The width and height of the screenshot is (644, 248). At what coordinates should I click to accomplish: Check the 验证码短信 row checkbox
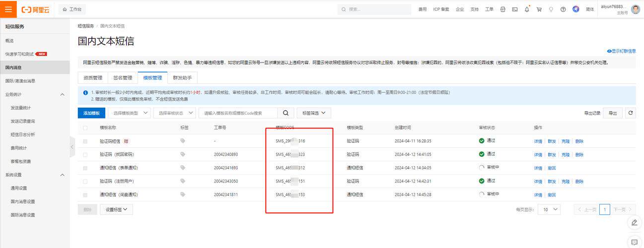85,141
